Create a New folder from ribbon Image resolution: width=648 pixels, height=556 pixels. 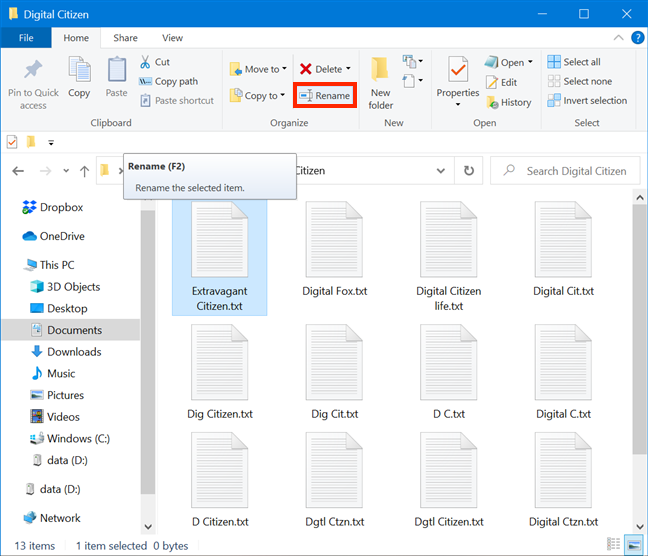pos(381,84)
